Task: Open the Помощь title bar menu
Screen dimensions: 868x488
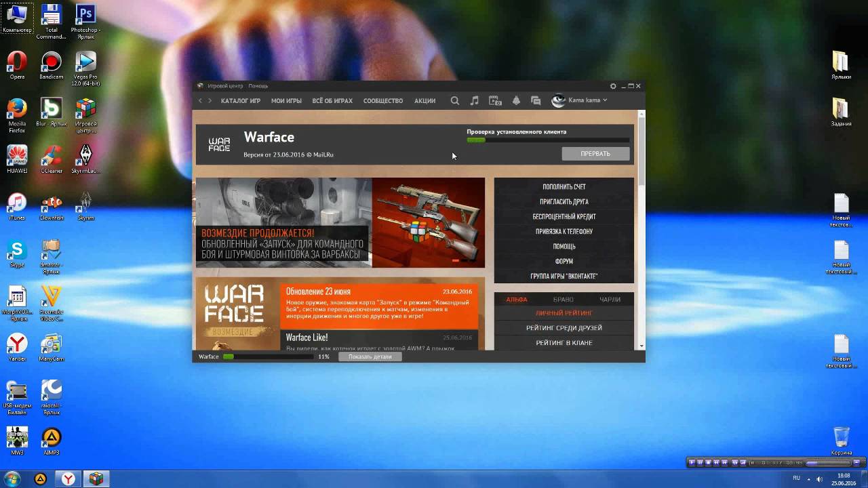Action: click(x=258, y=86)
